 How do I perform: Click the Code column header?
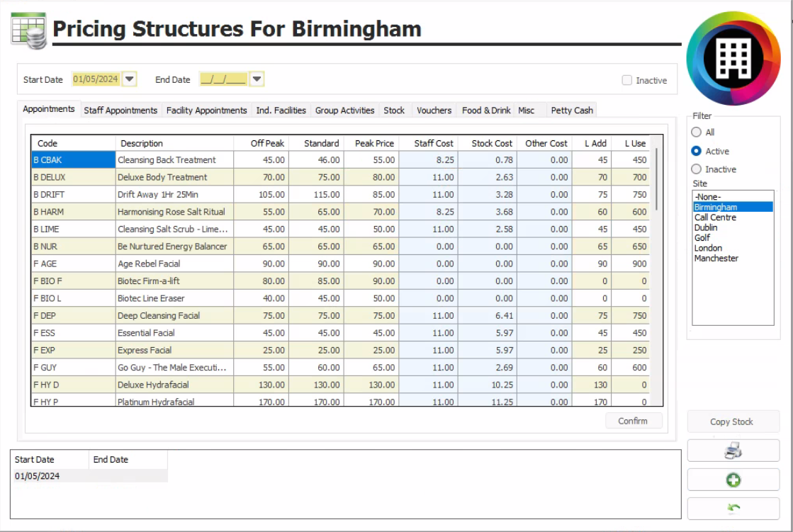[x=73, y=143]
